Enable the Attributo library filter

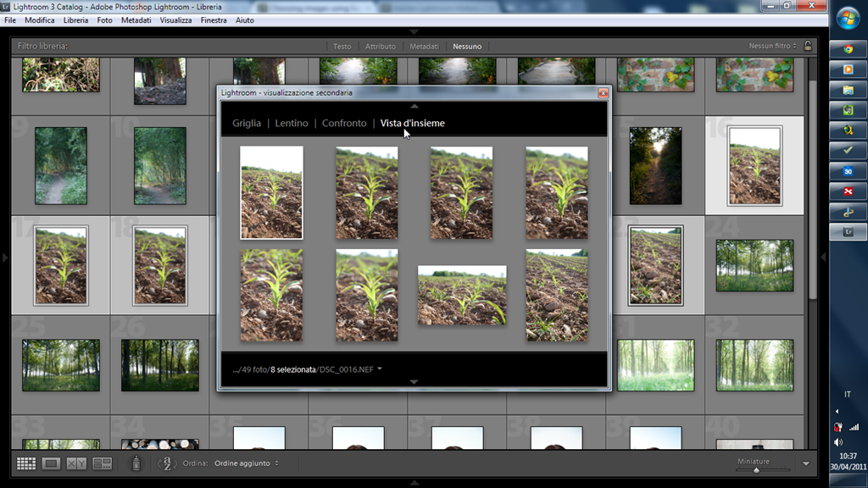pos(381,47)
